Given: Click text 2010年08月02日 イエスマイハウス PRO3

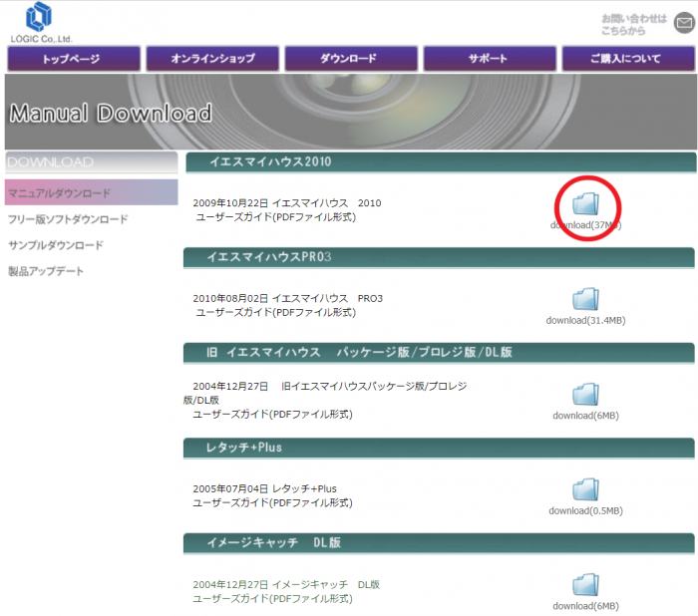Looking at the screenshot, I should tap(288, 299).
